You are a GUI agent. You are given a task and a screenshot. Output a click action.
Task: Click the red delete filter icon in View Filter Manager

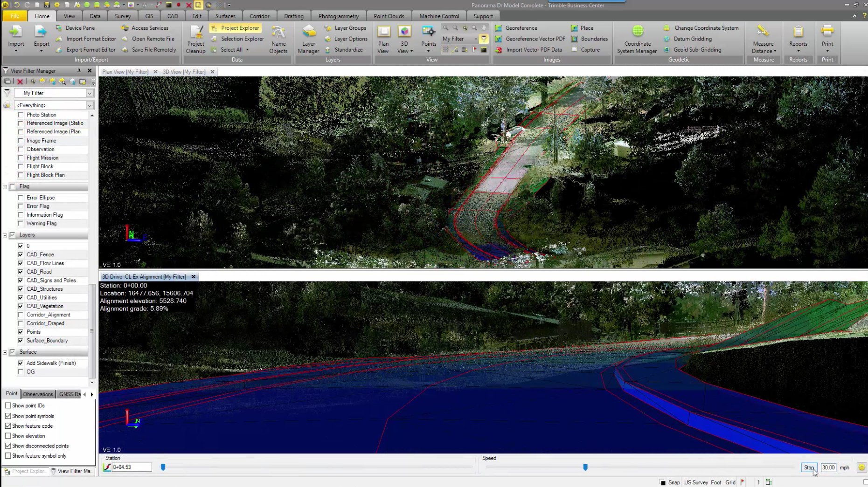[20, 82]
